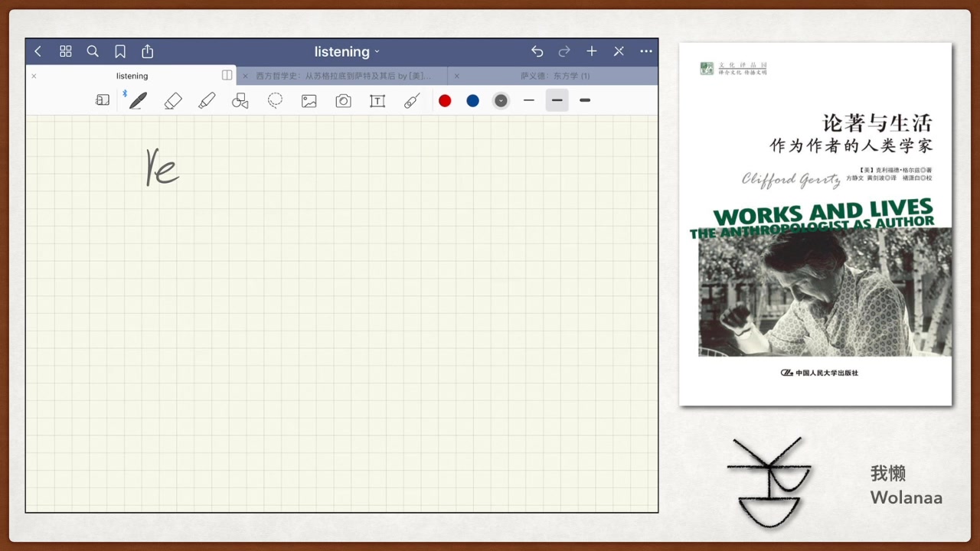Click the Wolanaa channel logo
Screen dimensions: 980x551
[x=769, y=482]
